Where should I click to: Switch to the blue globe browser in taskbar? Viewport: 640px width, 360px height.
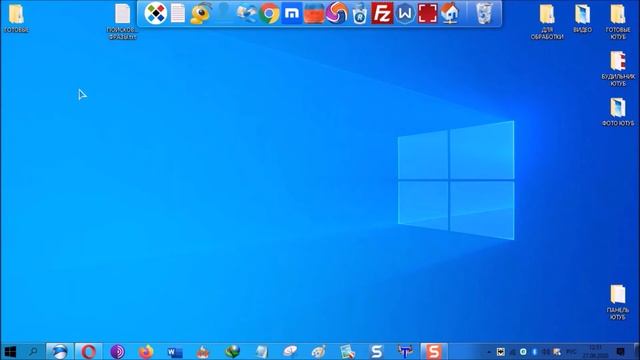click(60, 351)
